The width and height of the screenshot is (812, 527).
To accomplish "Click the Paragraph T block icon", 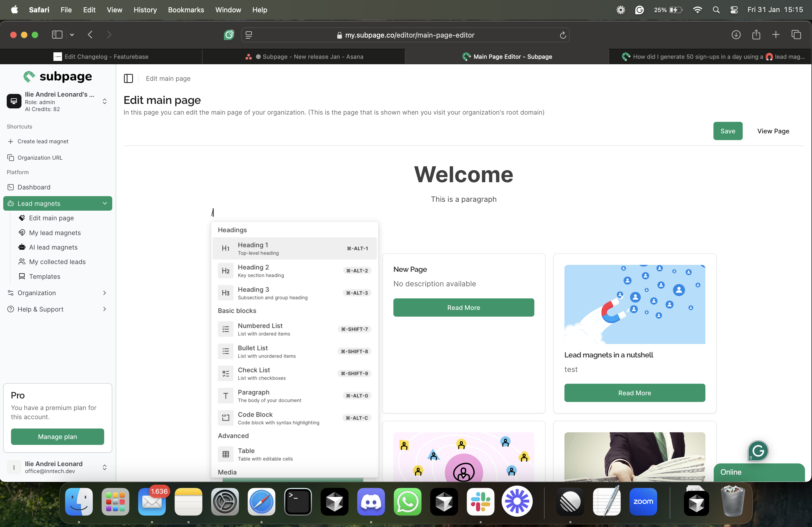I will [x=226, y=396].
